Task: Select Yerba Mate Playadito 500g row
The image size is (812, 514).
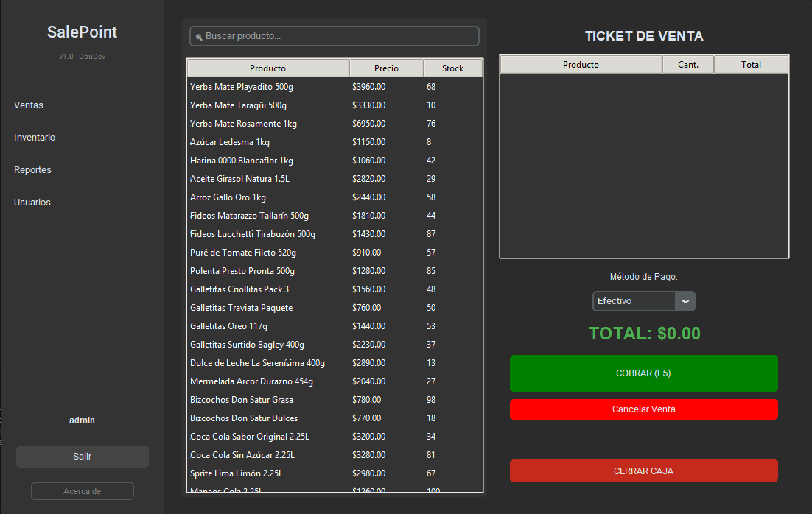Action: click(242, 87)
